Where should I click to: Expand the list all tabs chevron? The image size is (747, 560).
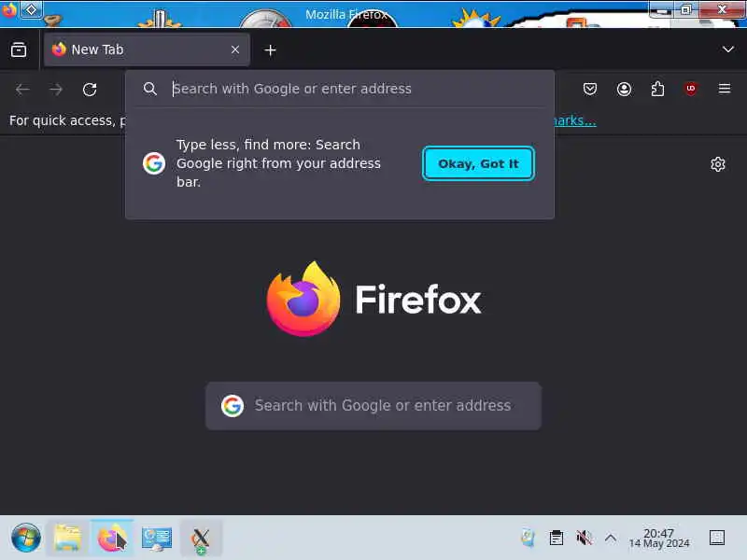pos(728,49)
